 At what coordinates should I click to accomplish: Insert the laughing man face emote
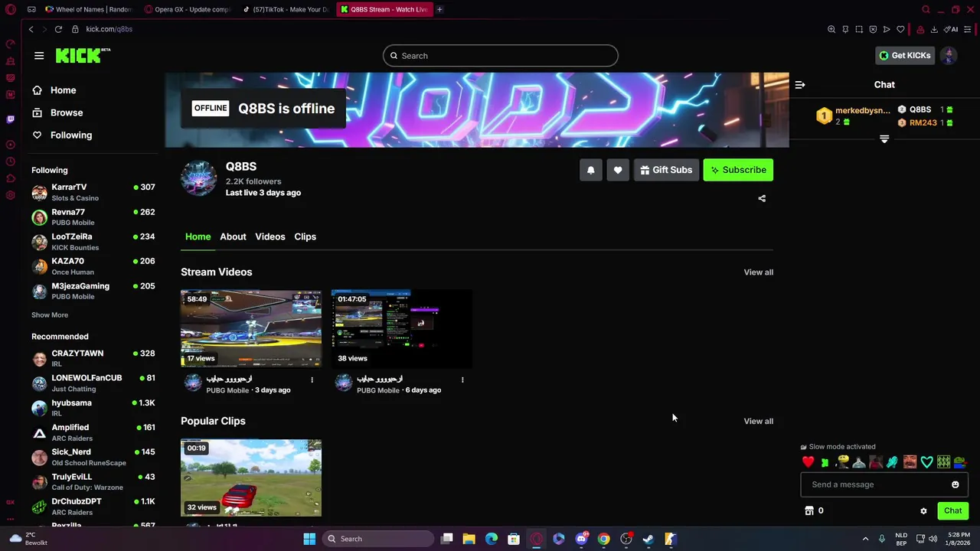coord(910,461)
